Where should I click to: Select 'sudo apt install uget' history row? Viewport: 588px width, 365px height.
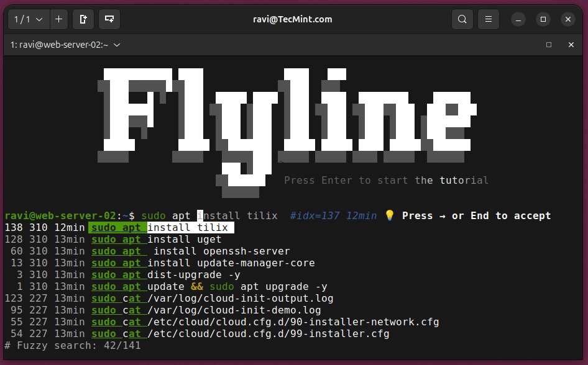pos(113,239)
